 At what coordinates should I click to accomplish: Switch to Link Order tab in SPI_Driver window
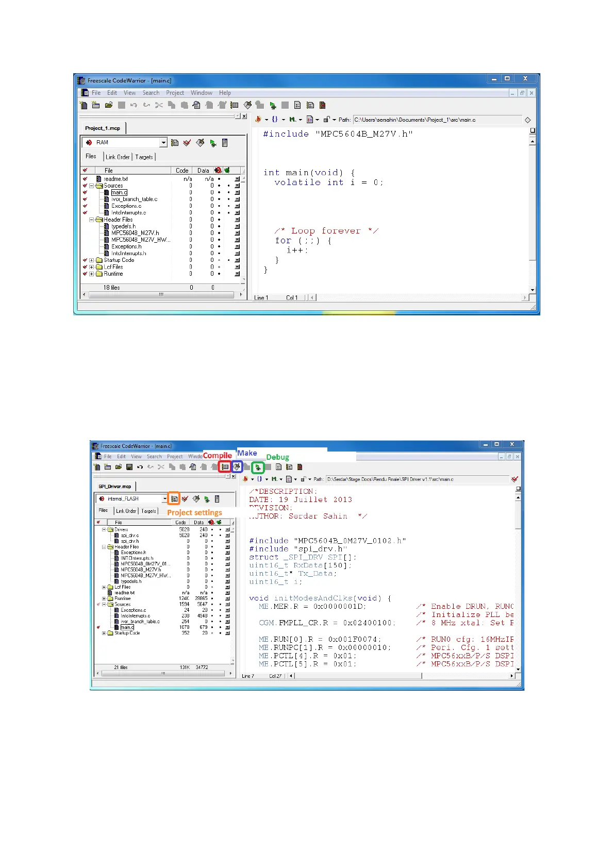coord(126,511)
